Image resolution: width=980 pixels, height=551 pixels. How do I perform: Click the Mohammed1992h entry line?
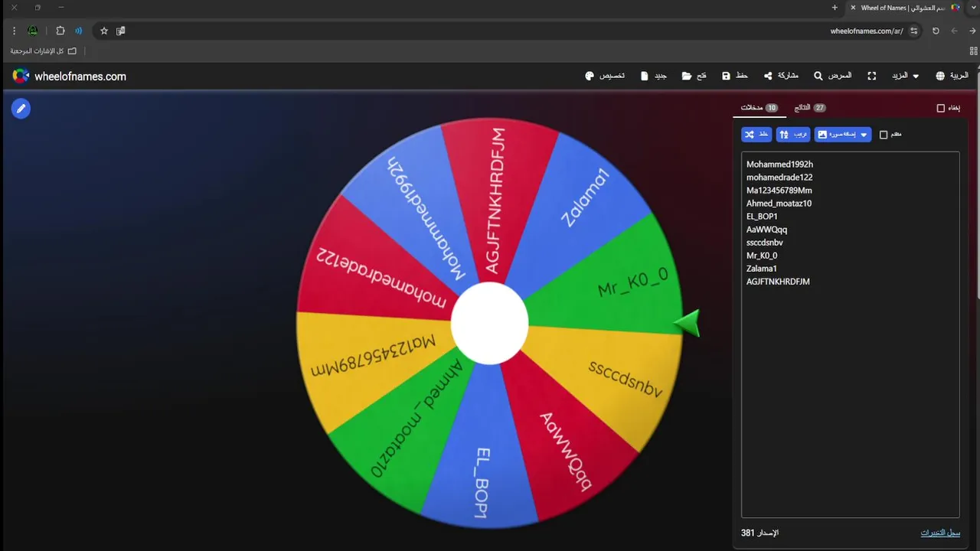pyautogui.click(x=779, y=165)
